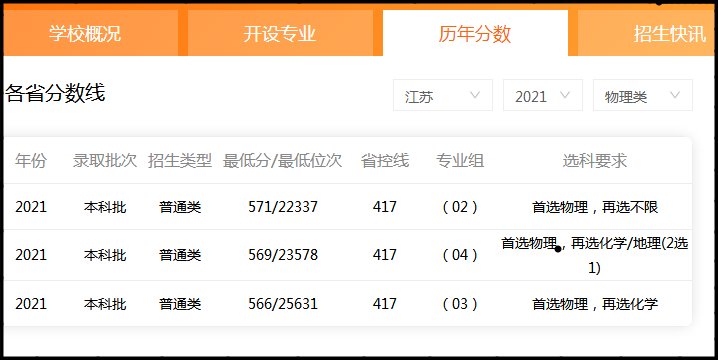Click the 选科要求 column header

pos(594,161)
